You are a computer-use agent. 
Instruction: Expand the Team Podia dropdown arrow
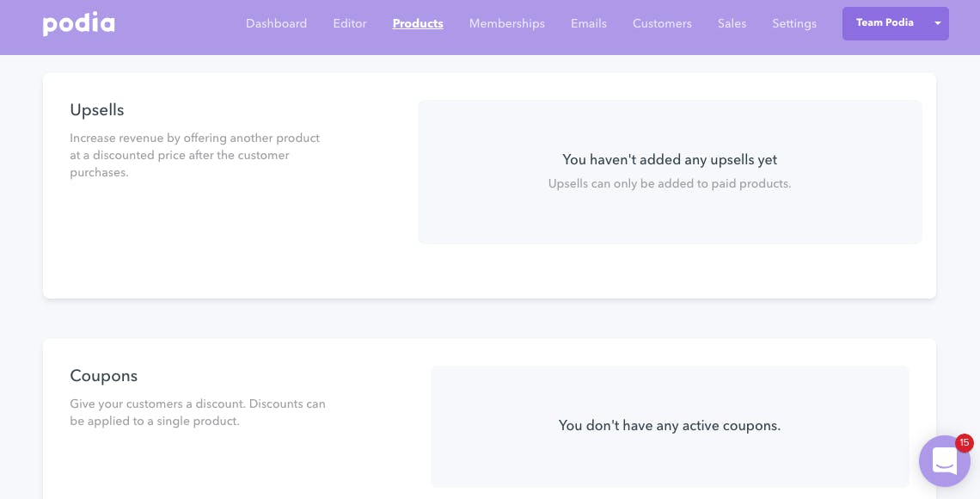[938, 23]
